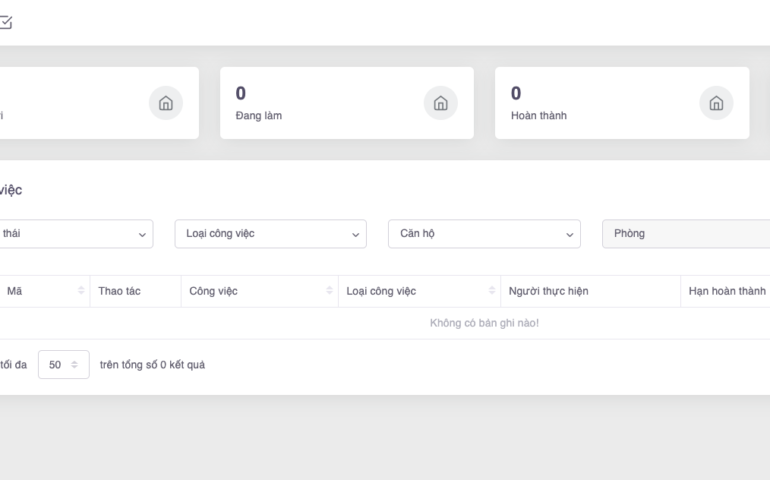Click the home icon in the Hoàn thành card

pyautogui.click(x=715, y=103)
